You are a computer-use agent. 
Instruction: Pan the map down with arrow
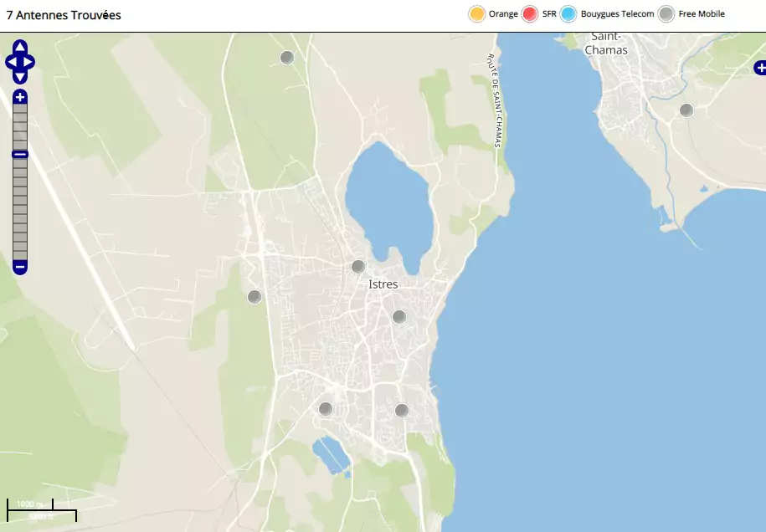20,77
